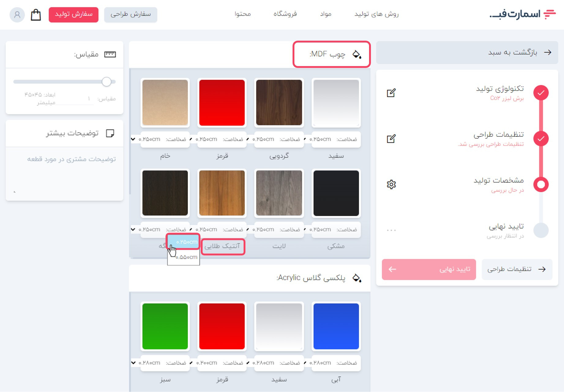Edit the design settings step with its pencil icon
564x392 pixels.
[x=391, y=139]
